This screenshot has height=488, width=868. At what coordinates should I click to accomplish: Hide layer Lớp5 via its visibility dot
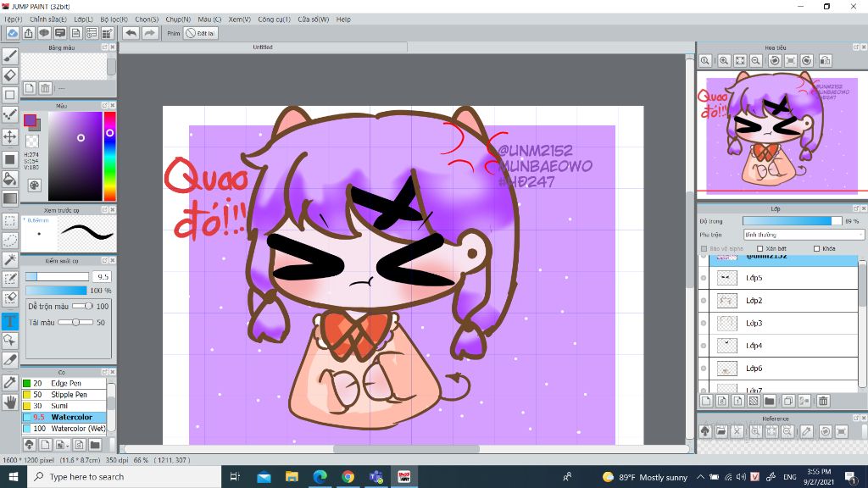(x=704, y=278)
